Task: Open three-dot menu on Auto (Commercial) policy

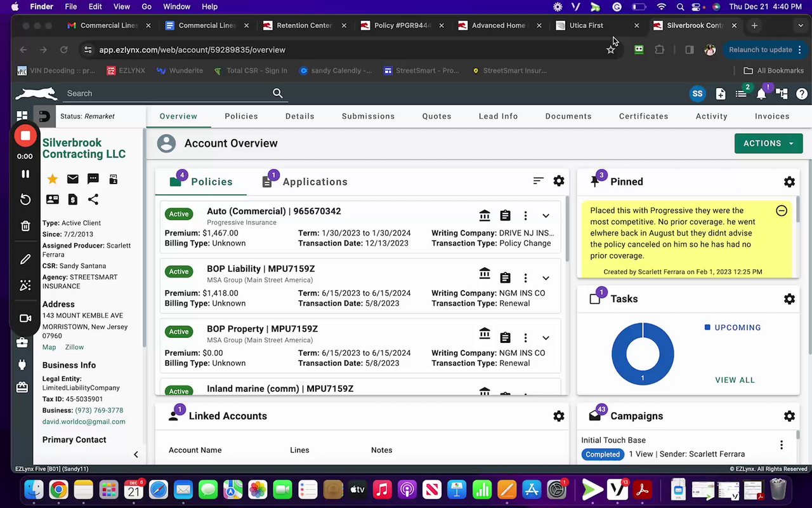Action: coord(525,216)
